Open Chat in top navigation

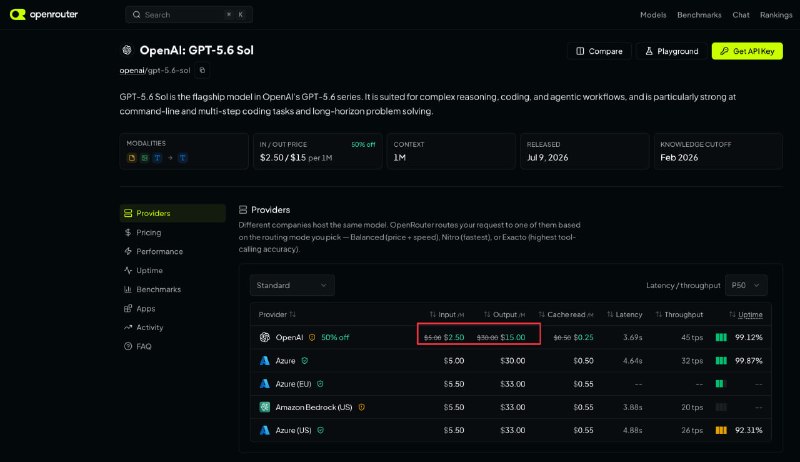click(x=741, y=15)
